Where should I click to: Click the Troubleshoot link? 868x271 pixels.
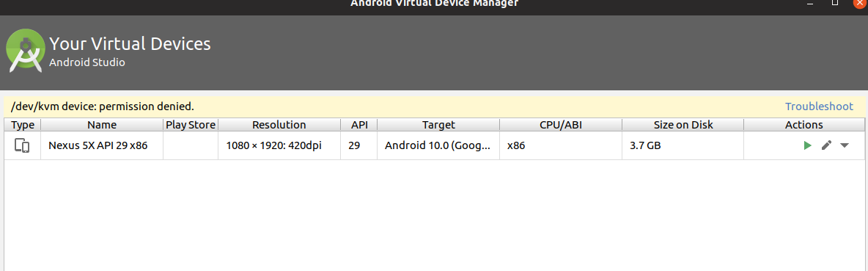(819, 106)
